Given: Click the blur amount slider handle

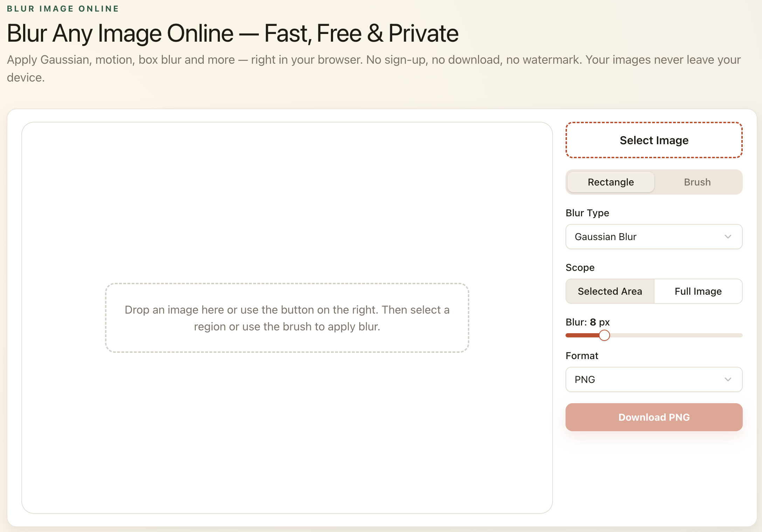Looking at the screenshot, I should pyautogui.click(x=604, y=335).
